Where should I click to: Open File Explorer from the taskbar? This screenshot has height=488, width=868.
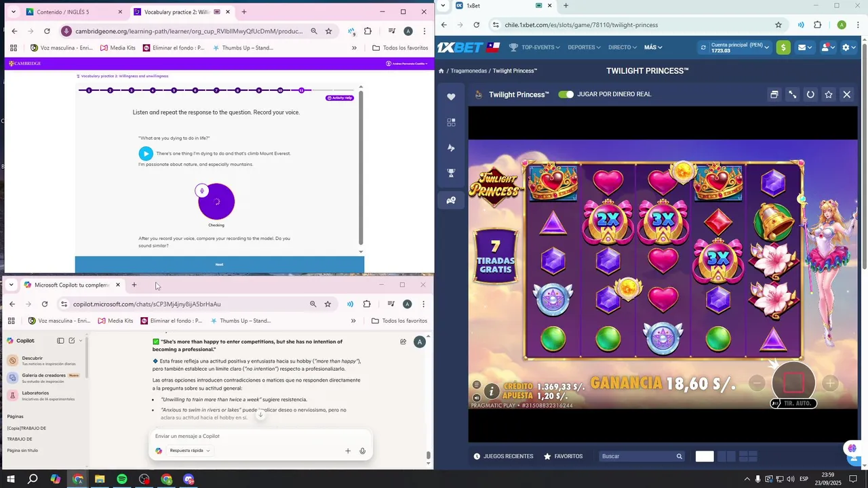(100, 479)
